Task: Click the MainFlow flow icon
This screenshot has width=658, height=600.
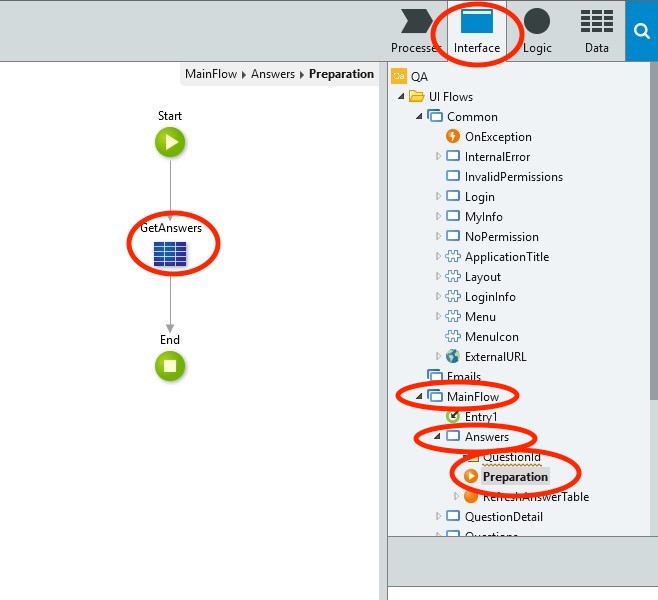Action: 435,396
